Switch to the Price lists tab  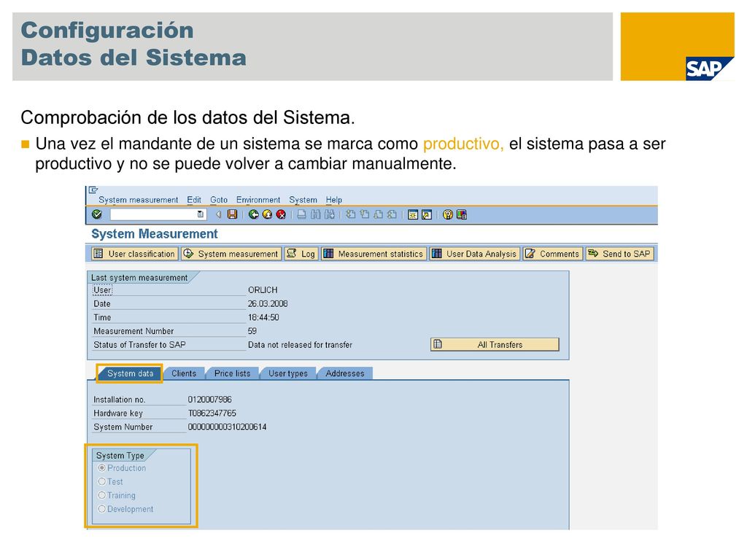click(x=232, y=373)
